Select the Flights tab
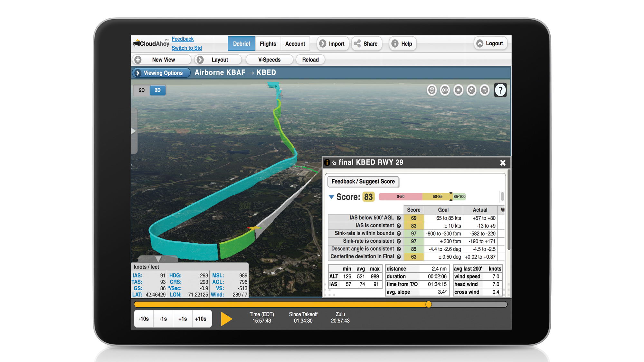644x362 pixels. (268, 43)
